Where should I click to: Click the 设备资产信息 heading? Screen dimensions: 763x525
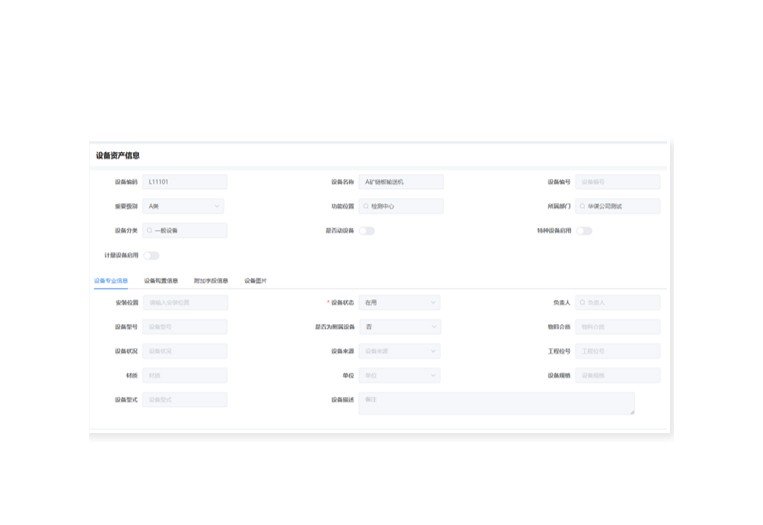(x=118, y=156)
